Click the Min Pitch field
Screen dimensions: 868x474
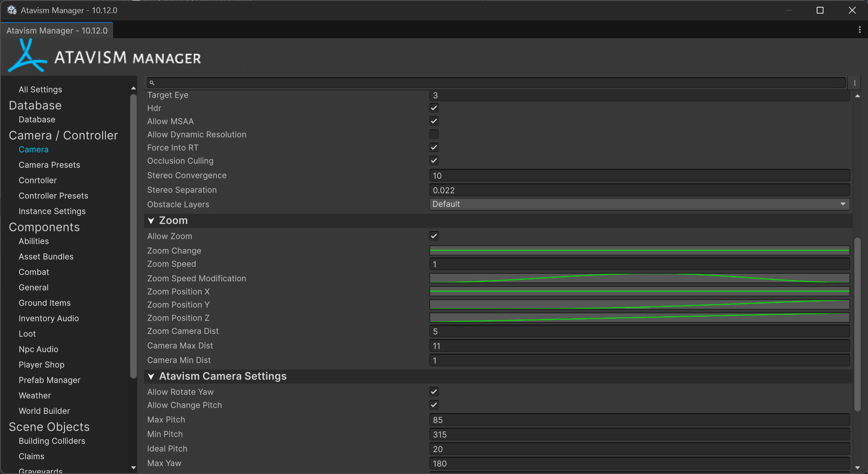click(640, 434)
